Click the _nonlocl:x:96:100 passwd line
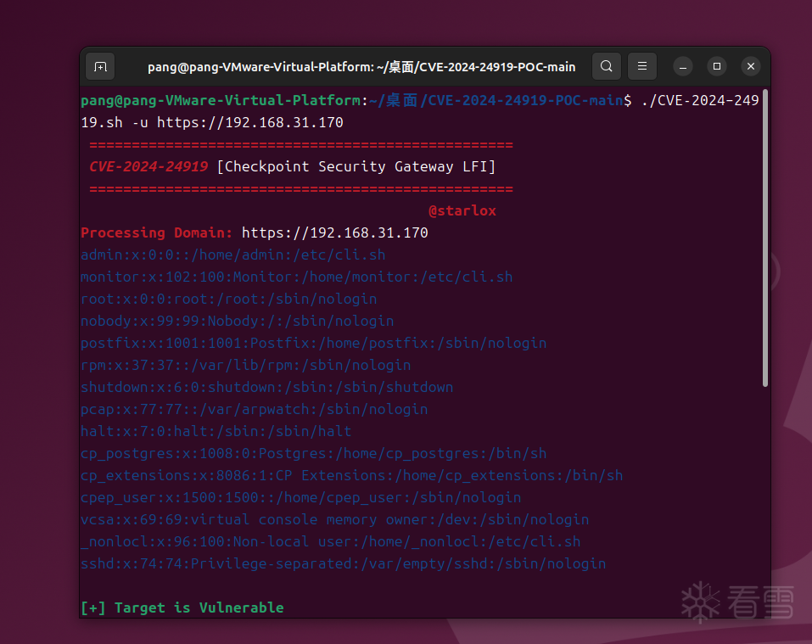This screenshot has height=644, width=812. tap(331, 541)
